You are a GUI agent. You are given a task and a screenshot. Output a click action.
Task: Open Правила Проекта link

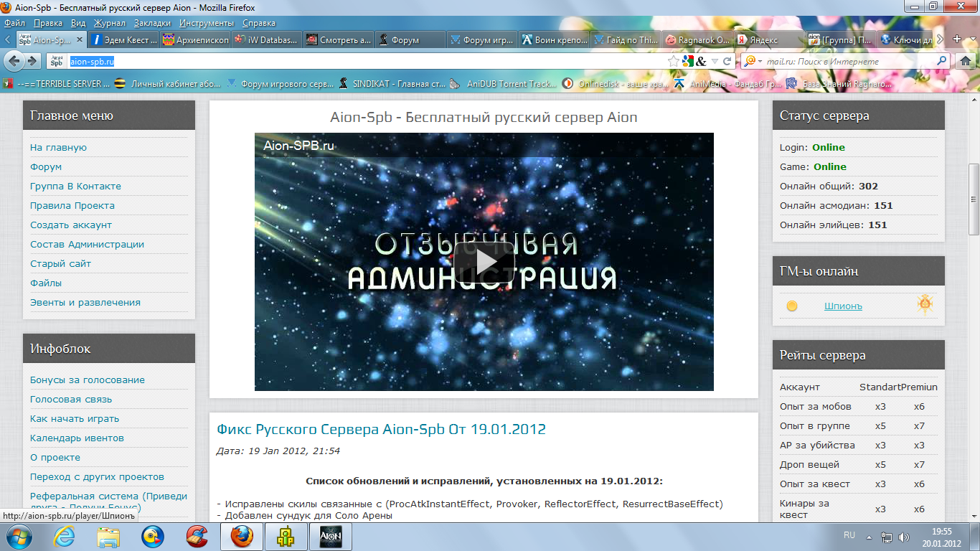click(72, 205)
